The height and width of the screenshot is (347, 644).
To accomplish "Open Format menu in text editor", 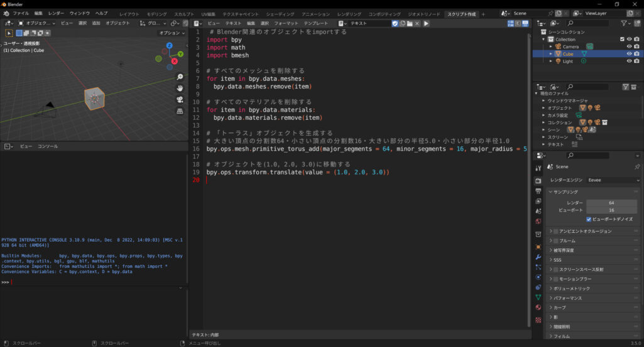I will click(x=287, y=23).
